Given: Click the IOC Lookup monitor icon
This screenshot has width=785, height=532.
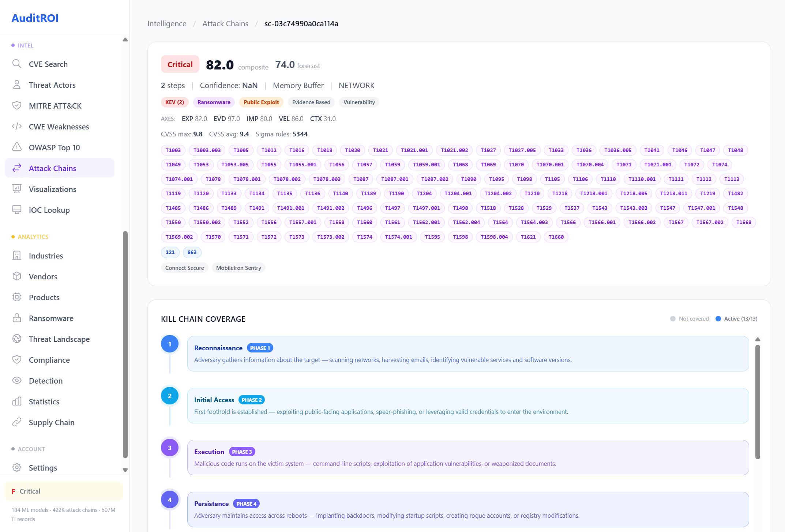Looking at the screenshot, I should click(x=16, y=210).
